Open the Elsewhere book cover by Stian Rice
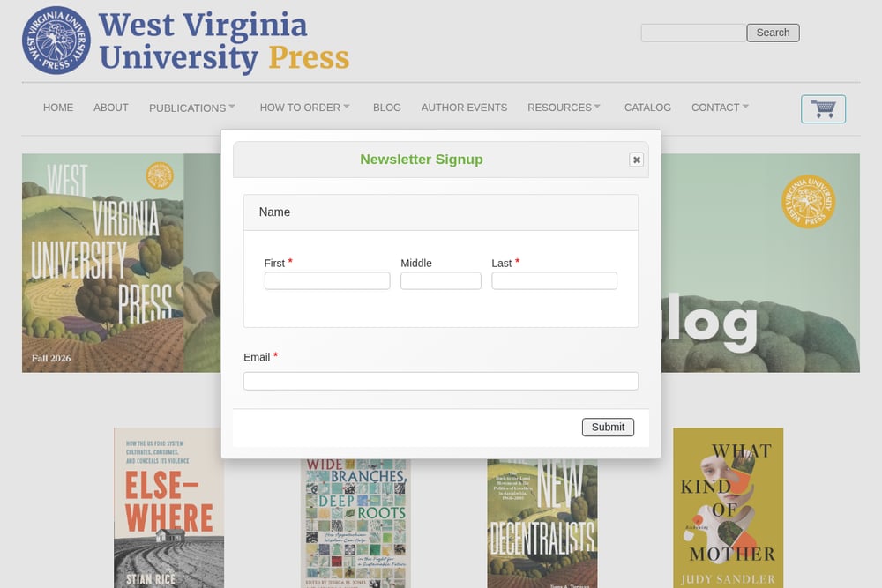 coord(168,508)
